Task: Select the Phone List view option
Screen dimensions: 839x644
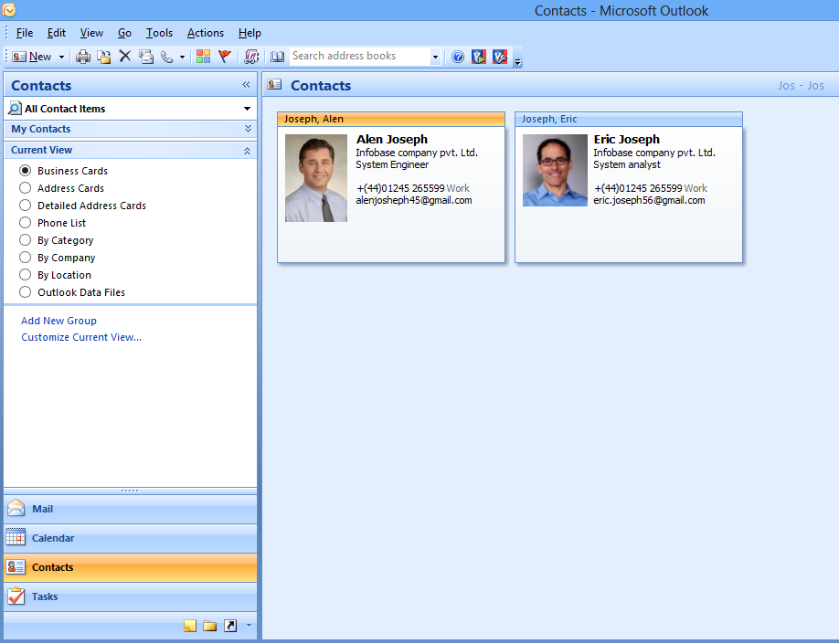Action: pyautogui.click(x=26, y=223)
